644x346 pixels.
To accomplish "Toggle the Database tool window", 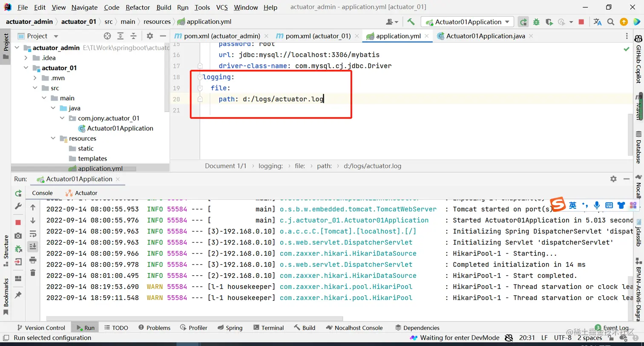I will click(x=638, y=147).
